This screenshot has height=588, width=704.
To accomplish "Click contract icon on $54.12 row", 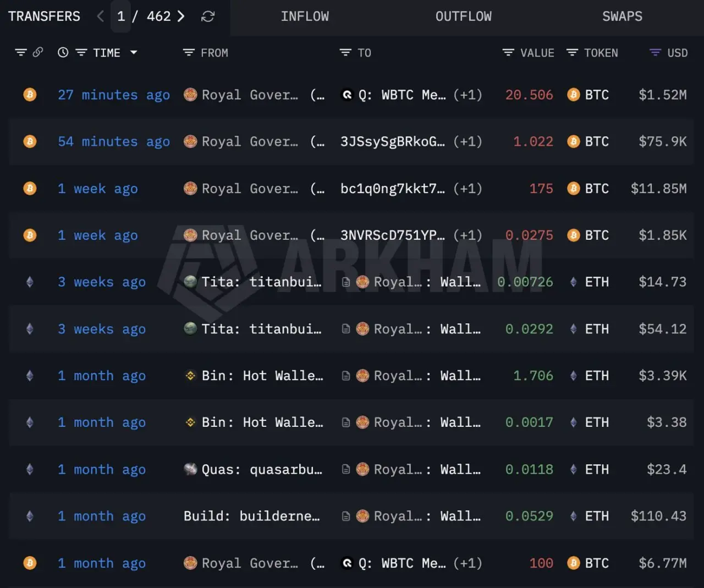I will click(x=346, y=329).
